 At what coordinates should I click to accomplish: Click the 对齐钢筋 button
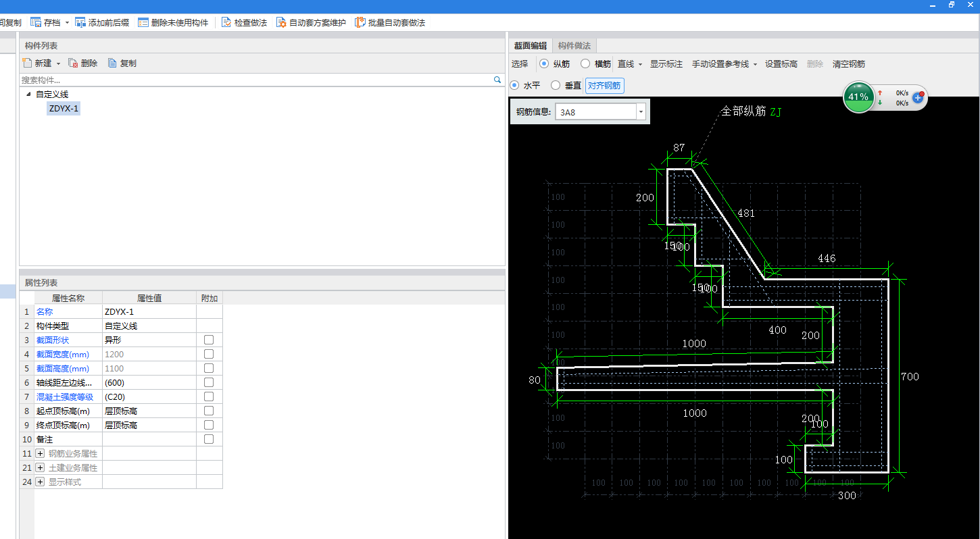605,86
